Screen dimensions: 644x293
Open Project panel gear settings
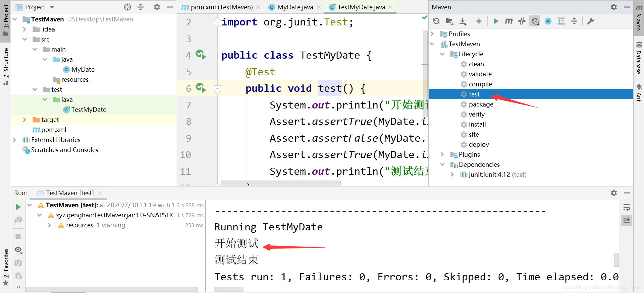[157, 7]
